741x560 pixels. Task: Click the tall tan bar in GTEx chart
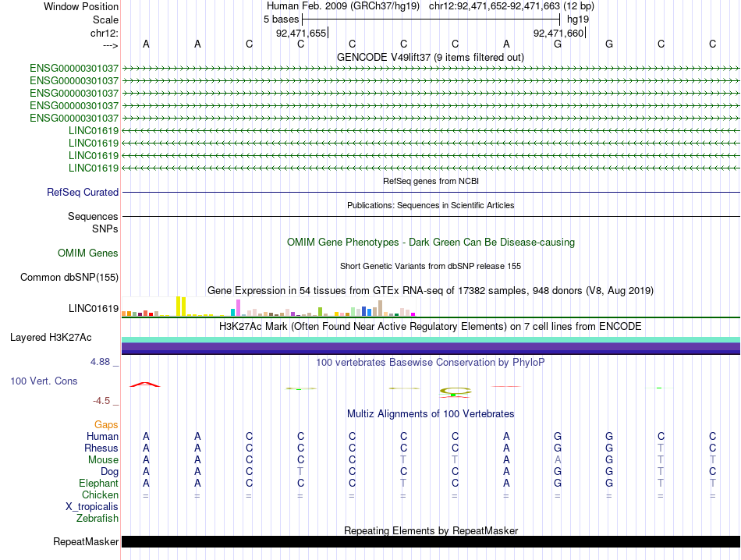click(380, 308)
